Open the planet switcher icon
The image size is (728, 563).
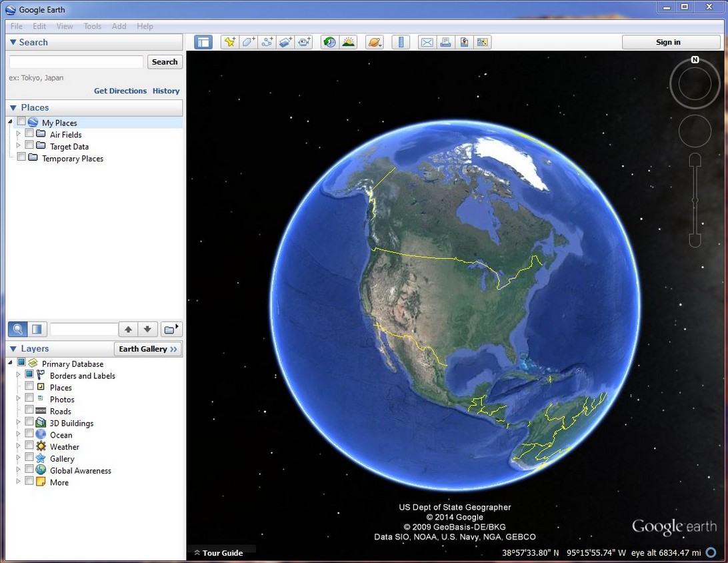374,42
